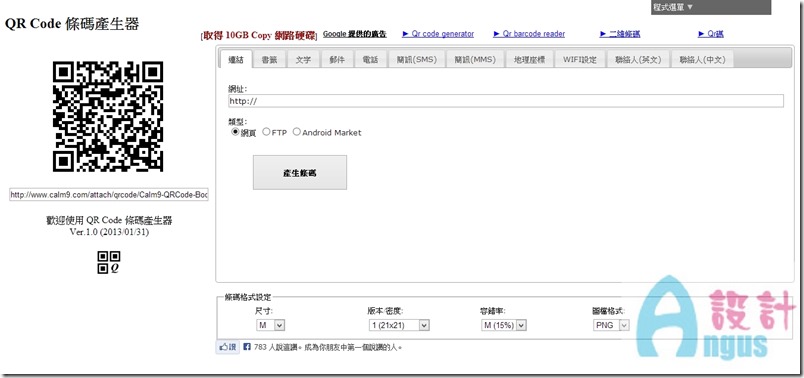Click the 歡迎使用 QR Code 條碼產生器 text

tap(109, 221)
